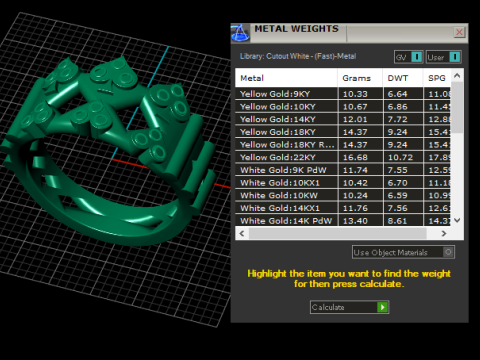
Task: Click the SPG column header
Action: (437, 78)
